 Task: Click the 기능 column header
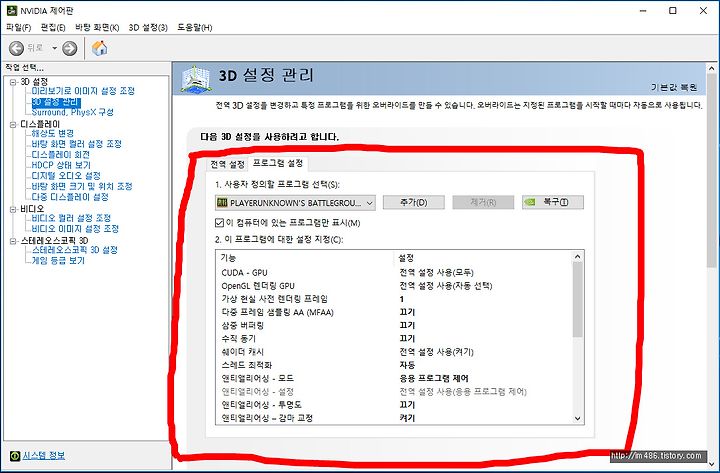[305, 258]
